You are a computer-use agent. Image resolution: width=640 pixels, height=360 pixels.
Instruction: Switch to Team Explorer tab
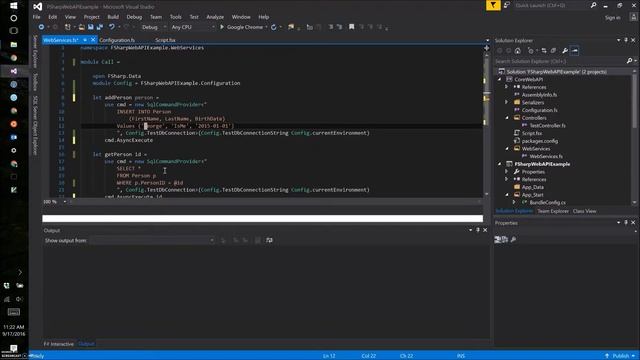[553, 211]
